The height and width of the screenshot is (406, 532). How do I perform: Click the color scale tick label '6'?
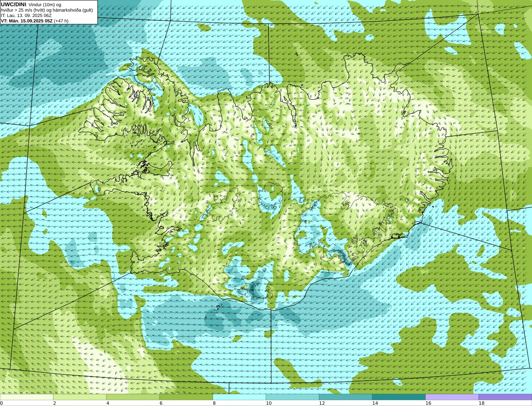[x=161, y=403]
